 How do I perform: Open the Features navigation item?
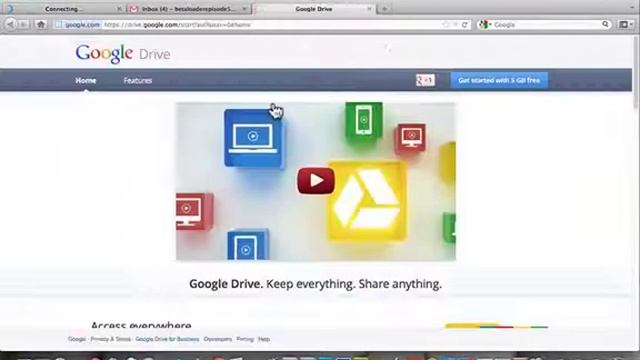(x=138, y=80)
